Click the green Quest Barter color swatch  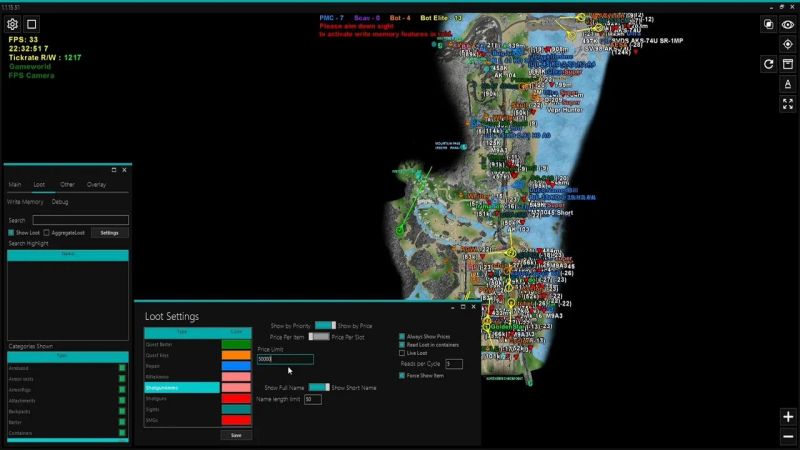(236, 344)
